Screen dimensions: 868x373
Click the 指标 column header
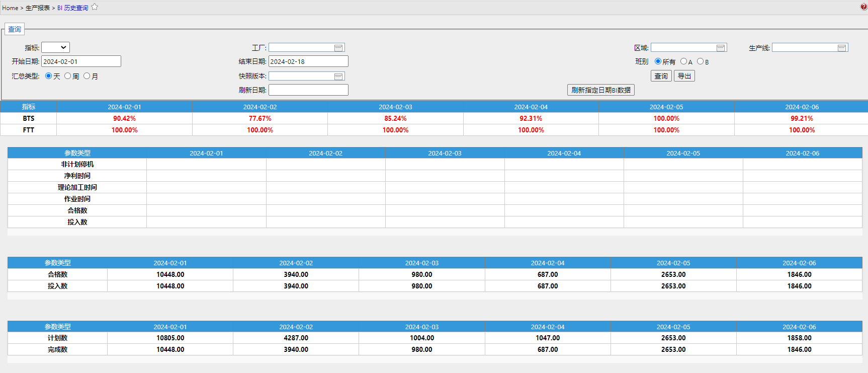click(x=29, y=107)
